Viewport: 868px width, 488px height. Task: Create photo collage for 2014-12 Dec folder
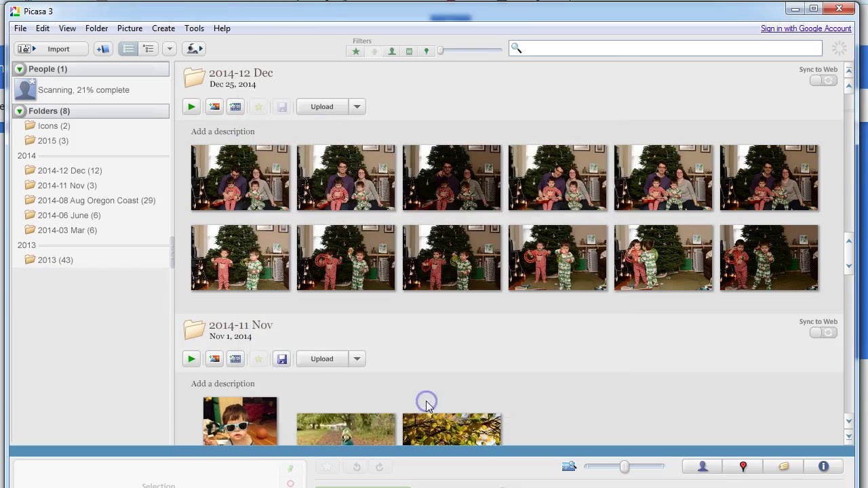coord(214,106)
